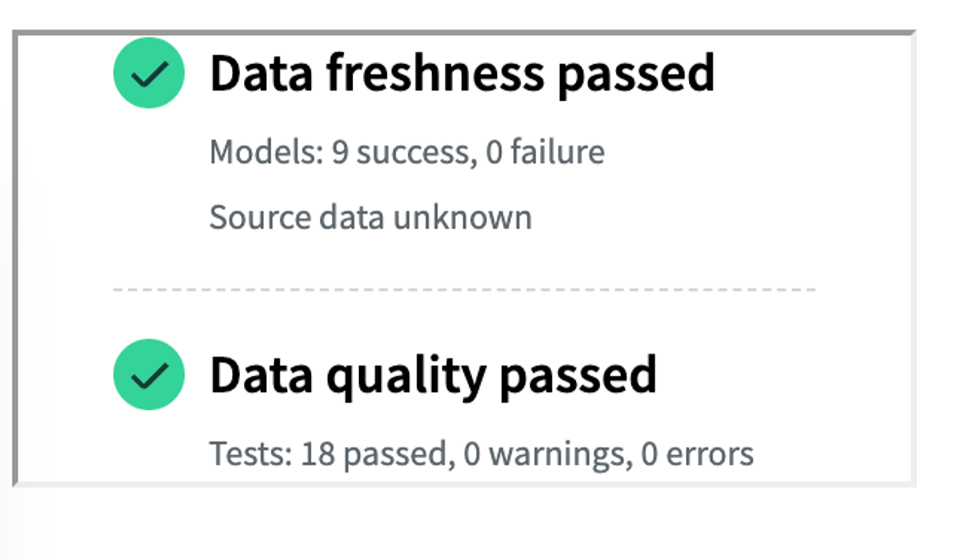Click the 'Tests: 18 passed' summary line
Screen dimensions: 979x560
(481, 454)
